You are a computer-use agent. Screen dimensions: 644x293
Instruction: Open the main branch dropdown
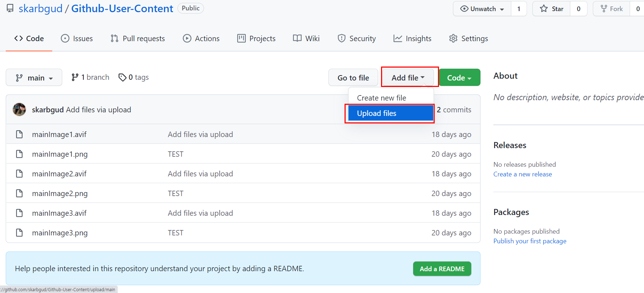coord(34,78)
